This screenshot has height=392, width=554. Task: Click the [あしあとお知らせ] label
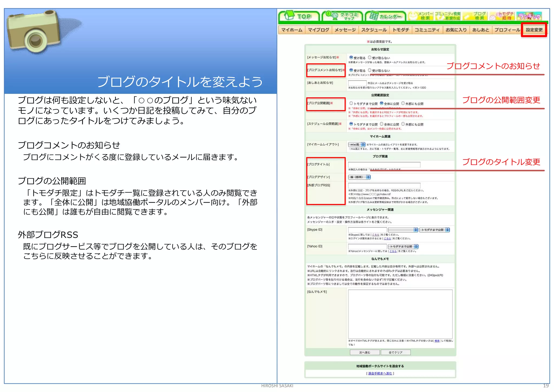click(x=320, y=83)
